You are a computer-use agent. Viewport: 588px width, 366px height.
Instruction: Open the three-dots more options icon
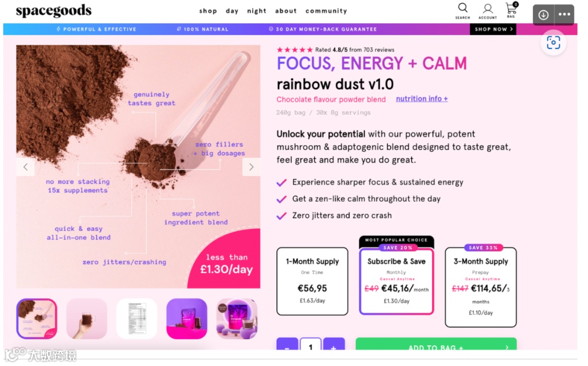point(564,15)
